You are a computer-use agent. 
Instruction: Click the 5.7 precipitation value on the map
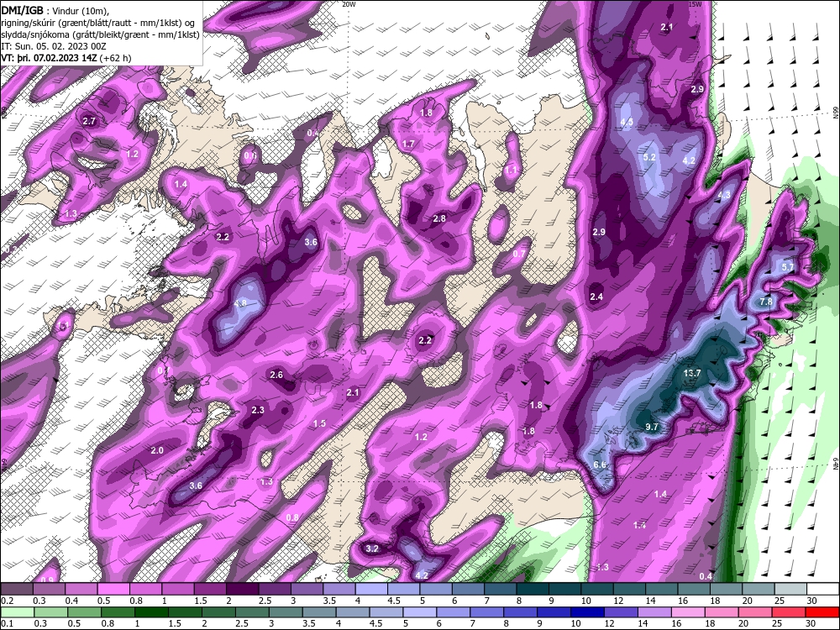(788, 267)
